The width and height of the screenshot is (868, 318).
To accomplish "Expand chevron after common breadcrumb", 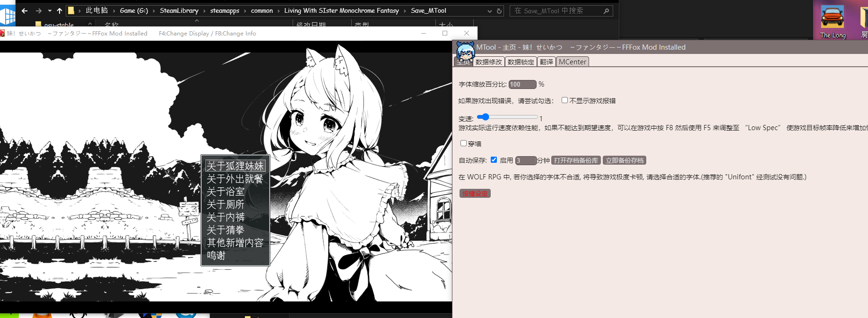I will point(279,10).
